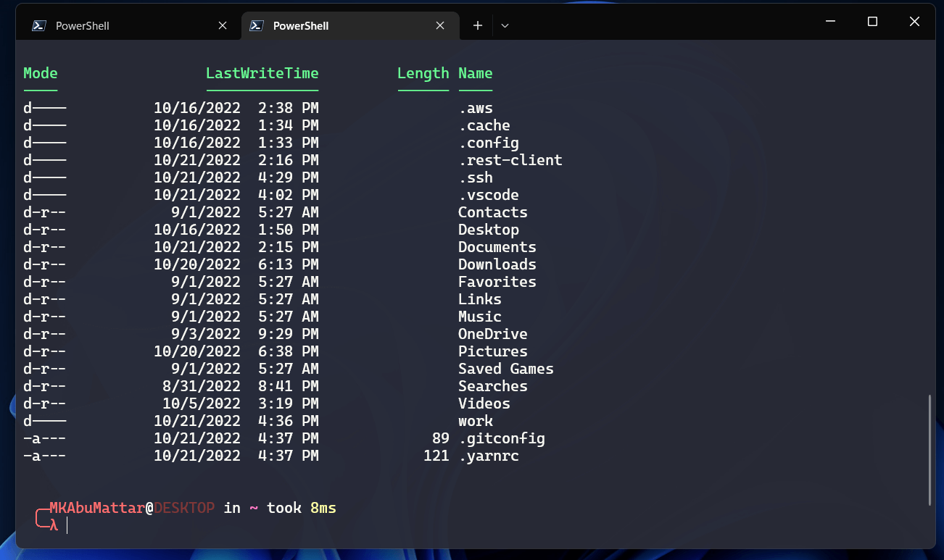Viewport: 944px width, 560px height.
Task: Click the terminal vertical scrollbar thumb
Action: [x=929, y=449]
